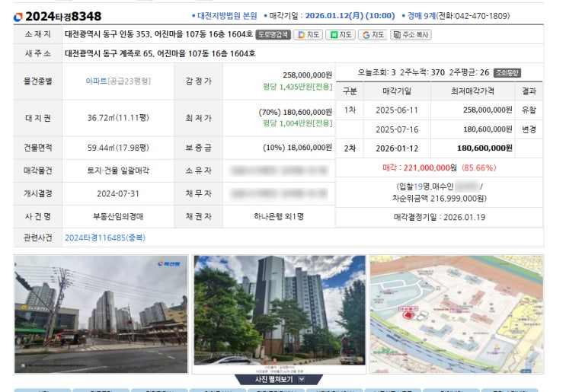Open the 조회동향 view trend button
This screenshot has width=566, height=392.
pyautogui.click(x=507, y=72)
